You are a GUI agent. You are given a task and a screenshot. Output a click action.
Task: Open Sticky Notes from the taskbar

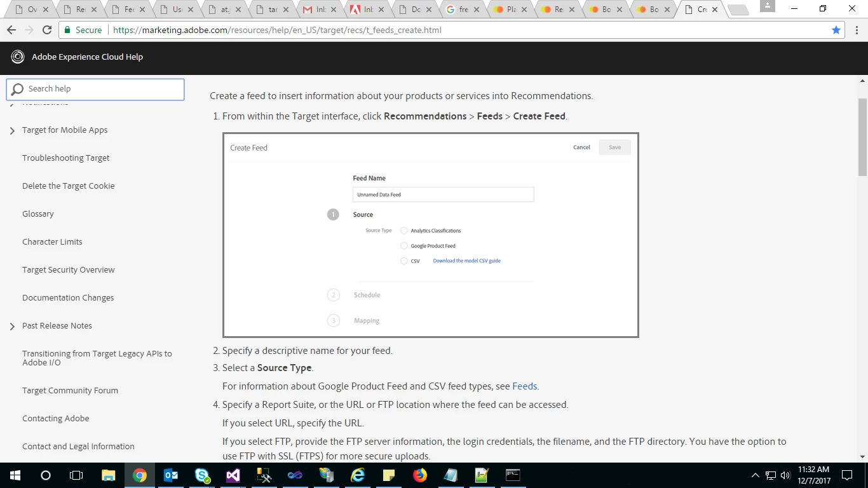point(388,475)
